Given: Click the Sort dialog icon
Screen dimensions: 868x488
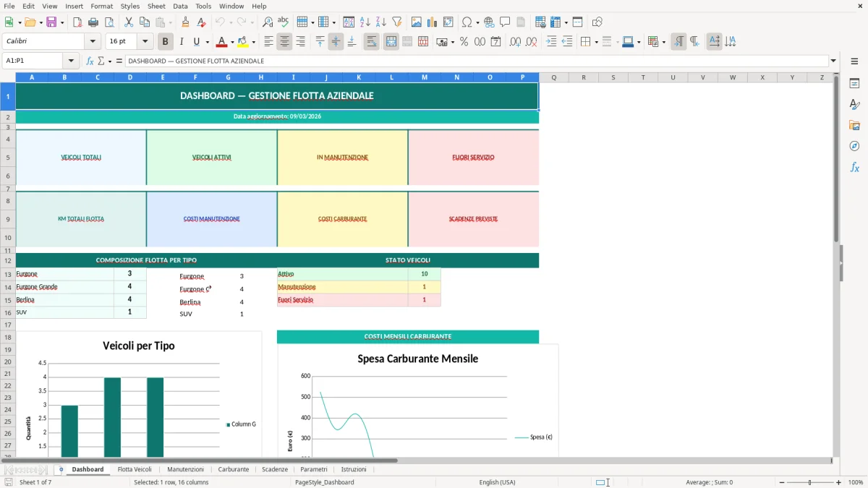Looking at the screenshot, I should [x=349, y=22].
